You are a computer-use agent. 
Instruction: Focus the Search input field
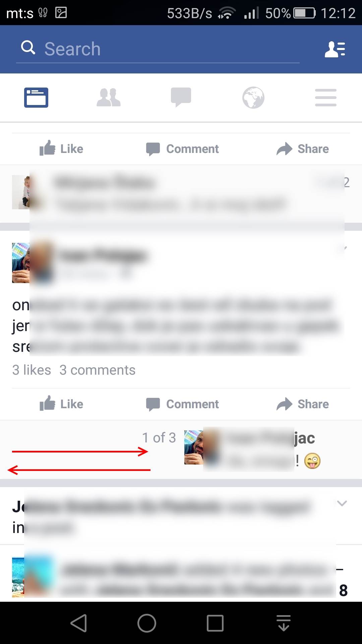click(158, 49)
